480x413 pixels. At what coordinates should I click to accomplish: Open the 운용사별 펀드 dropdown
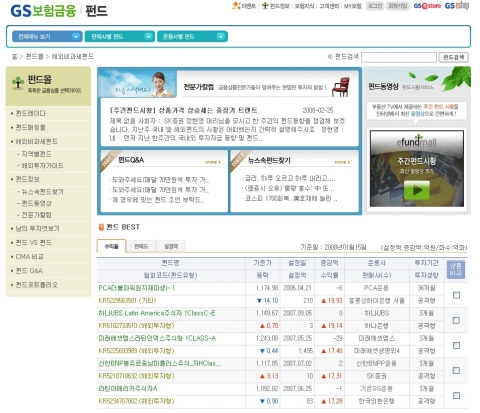pos(192,36)
